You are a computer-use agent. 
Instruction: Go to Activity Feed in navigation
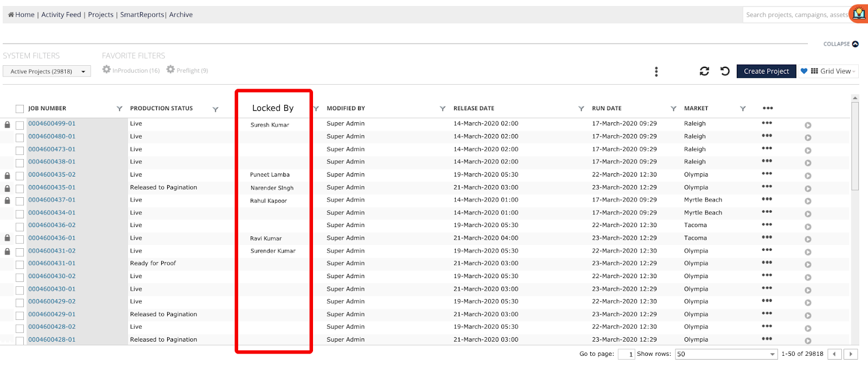coord(61,15)
